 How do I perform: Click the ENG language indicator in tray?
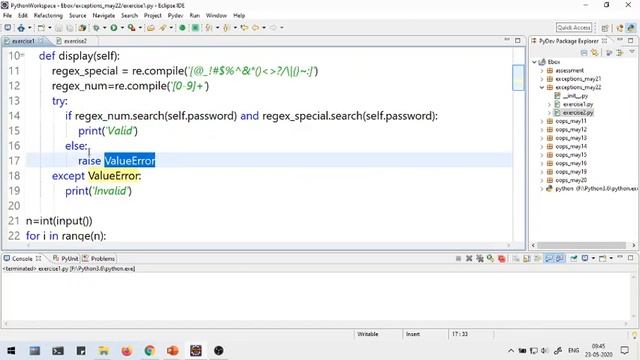point(573,351)
